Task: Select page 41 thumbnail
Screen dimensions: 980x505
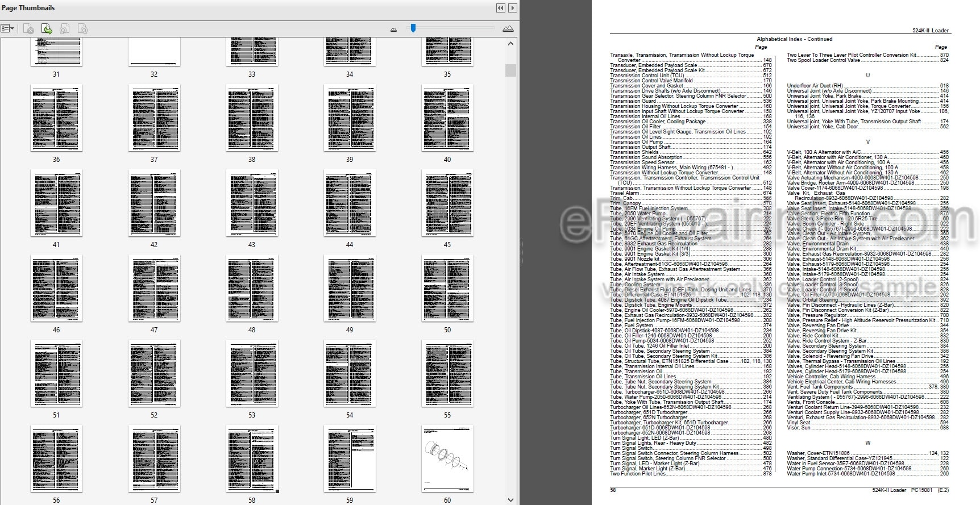Action: coord(56,203)
